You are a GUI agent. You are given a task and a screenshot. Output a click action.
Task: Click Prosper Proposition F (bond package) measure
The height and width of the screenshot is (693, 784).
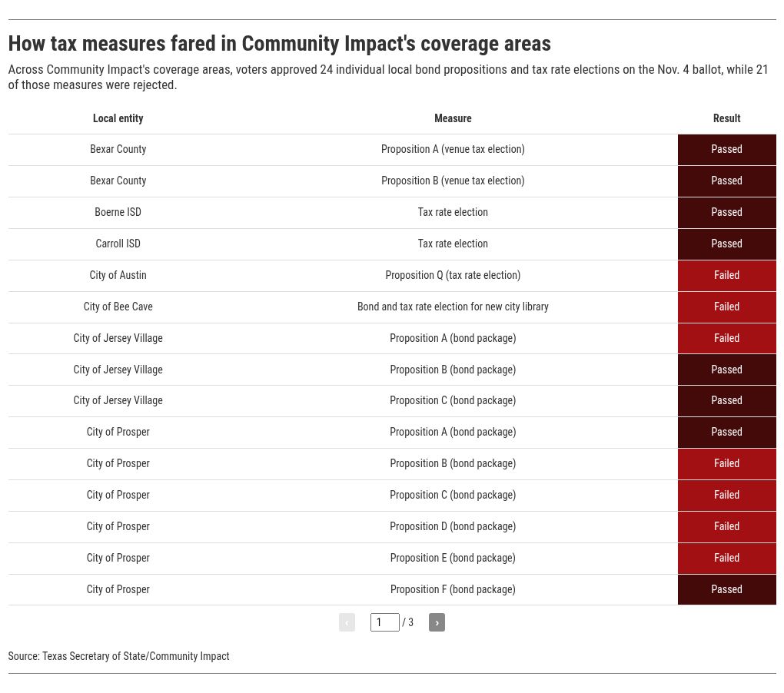[453, 589]
